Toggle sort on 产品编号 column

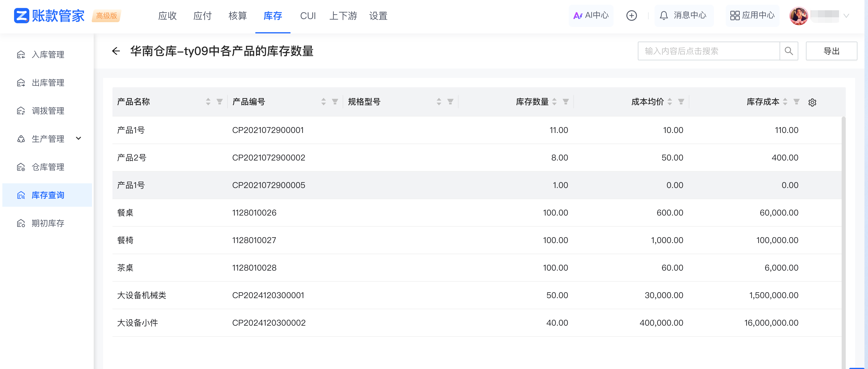(x=324, y=101)
